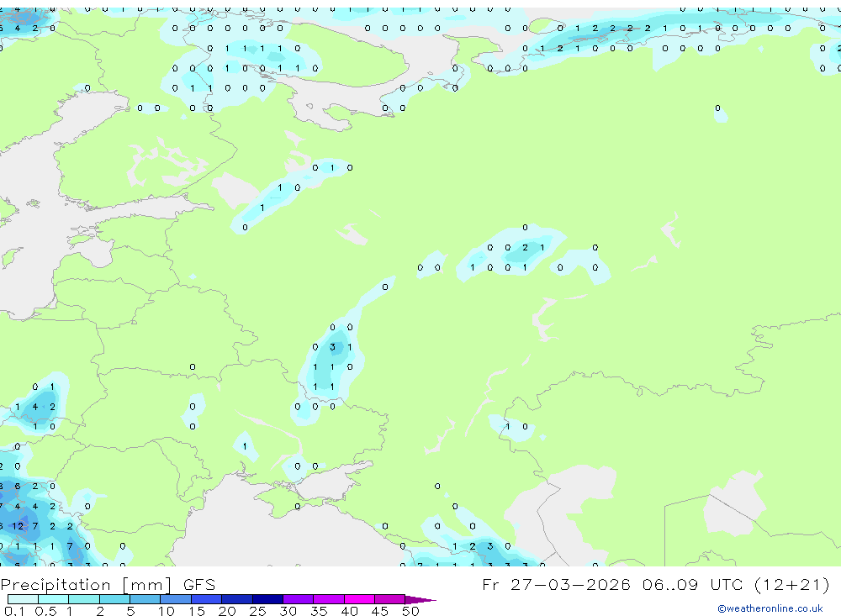Click the "25" legend scale label
Screen dimensions: 841x616
click(257, 611)
